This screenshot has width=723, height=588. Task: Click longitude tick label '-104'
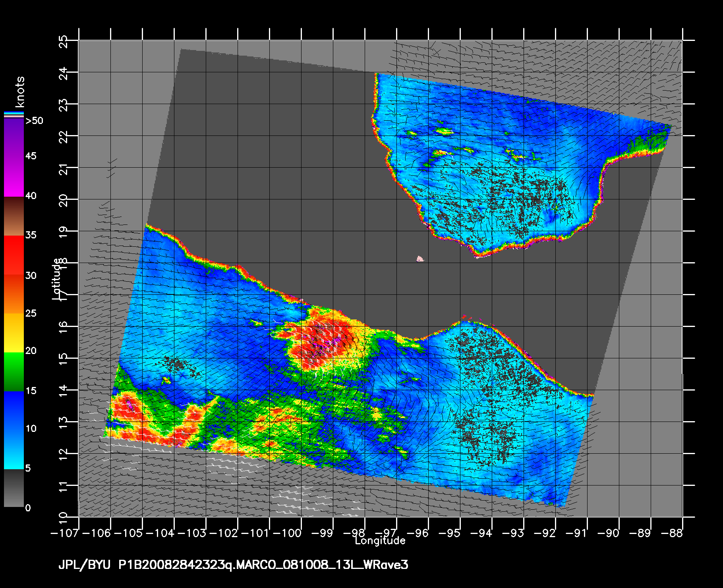click(161, 533)
